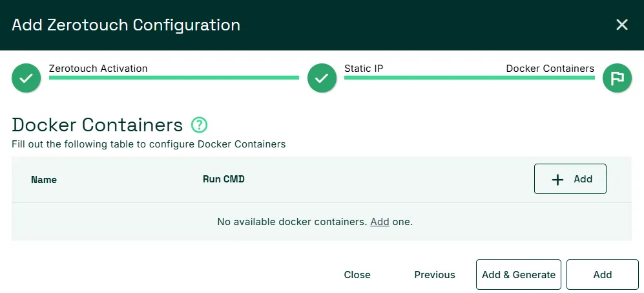Click the Run CMD column header

224,179
